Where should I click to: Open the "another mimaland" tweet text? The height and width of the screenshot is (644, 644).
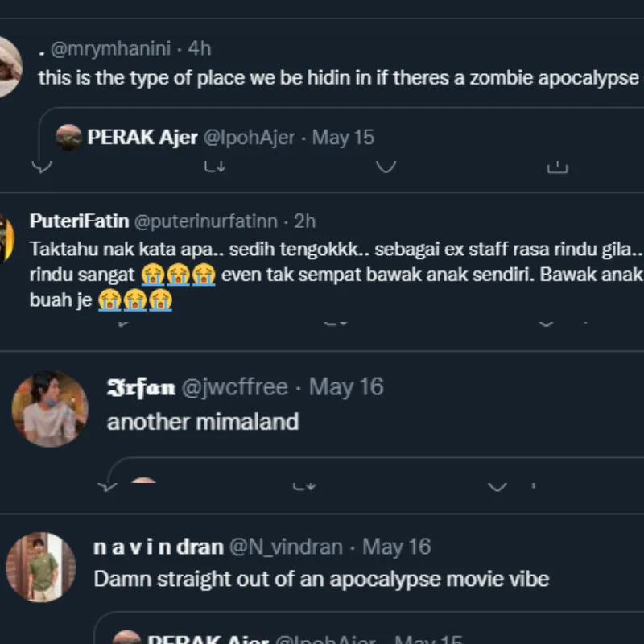click(x=203, y=422)
